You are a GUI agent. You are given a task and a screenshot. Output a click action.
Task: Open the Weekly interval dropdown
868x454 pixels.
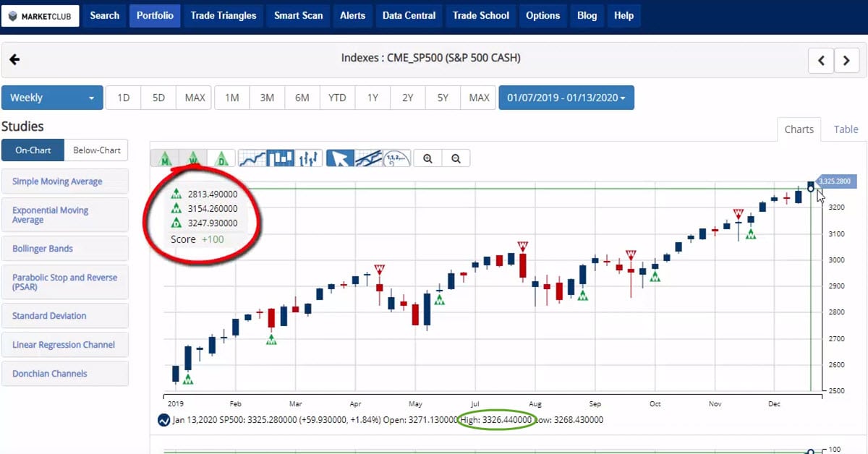(52, 98)
